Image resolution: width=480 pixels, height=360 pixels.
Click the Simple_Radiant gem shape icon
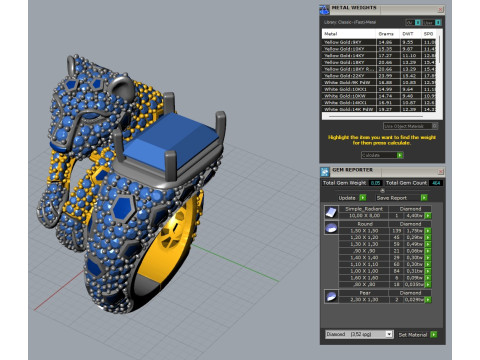(331, 212)
